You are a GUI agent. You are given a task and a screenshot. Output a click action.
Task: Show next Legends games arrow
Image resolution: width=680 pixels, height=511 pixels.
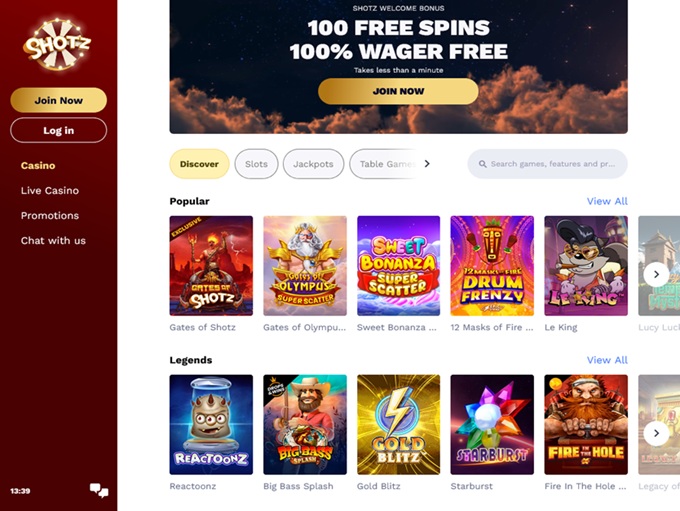tap(656, 433)
